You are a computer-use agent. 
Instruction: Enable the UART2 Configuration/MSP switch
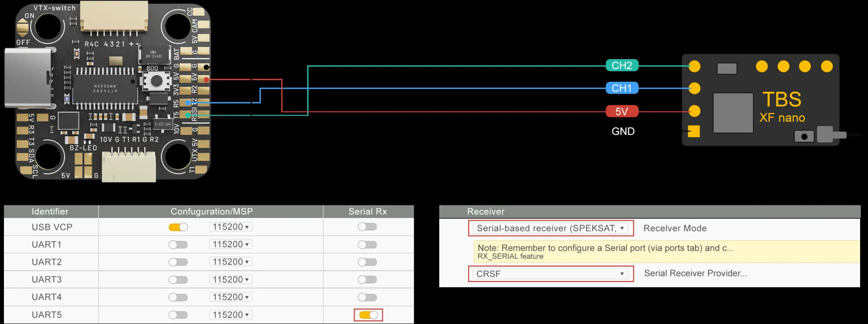178,262
